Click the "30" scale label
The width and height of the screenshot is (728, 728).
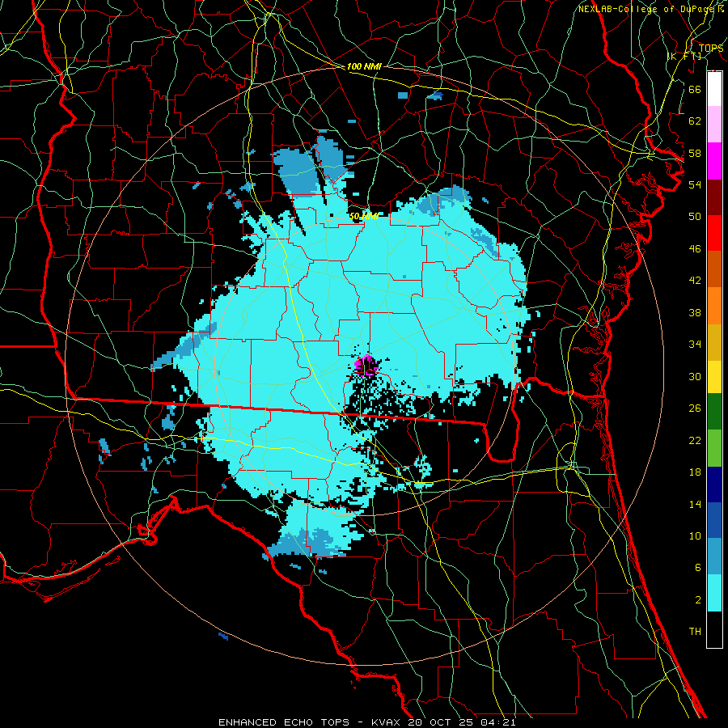pyautogui.click(x=695, y=376)
